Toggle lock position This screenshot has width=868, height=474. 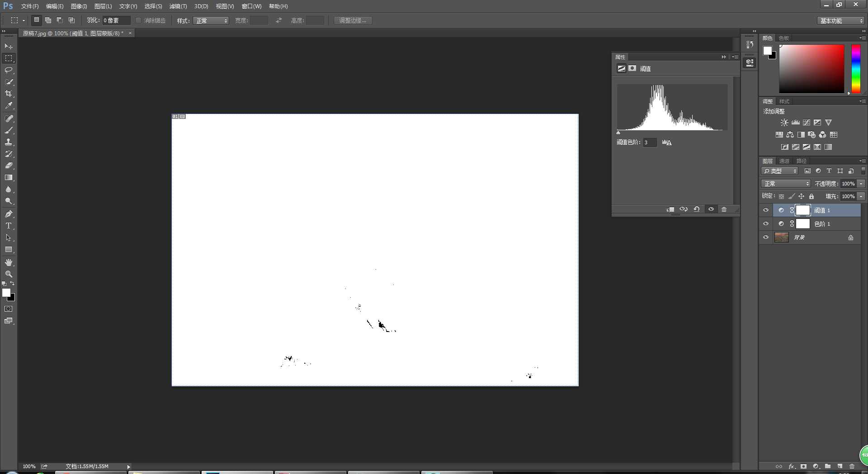click(801, 196)
